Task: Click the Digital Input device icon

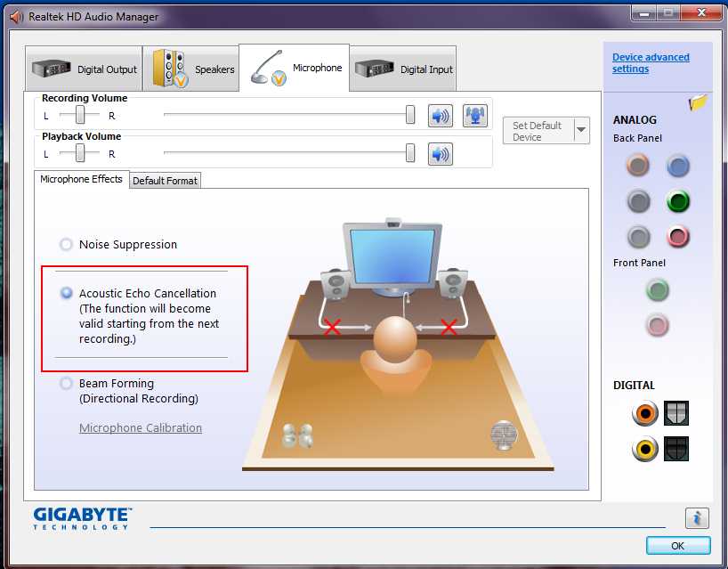Action: coord(374,69)
